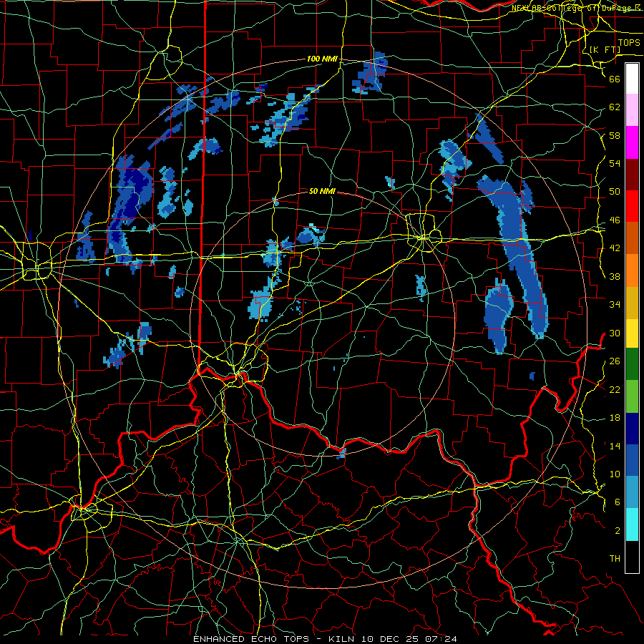Click the '50 NMI' range ring label
The width and height of the screenshot is (644, 644).
(322, 191)
